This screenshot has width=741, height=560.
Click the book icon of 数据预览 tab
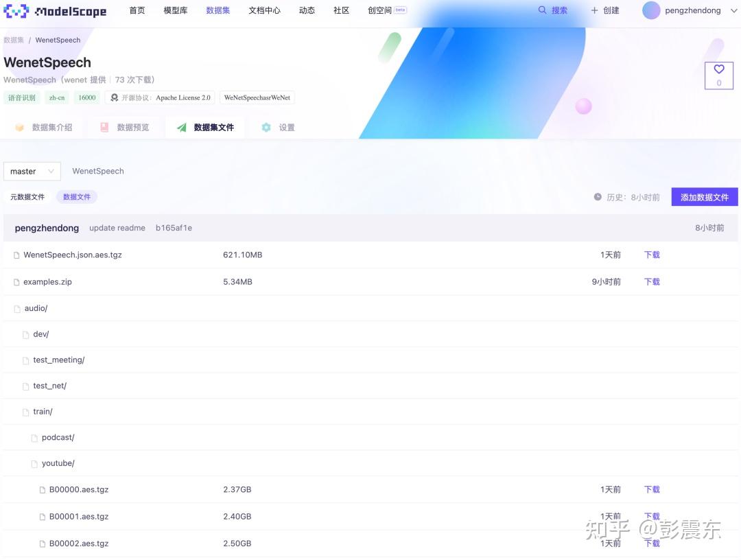click(x=104, y=127)
